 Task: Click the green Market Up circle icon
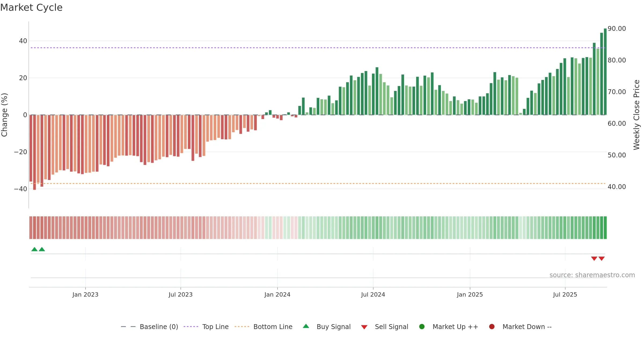point(422,327)
